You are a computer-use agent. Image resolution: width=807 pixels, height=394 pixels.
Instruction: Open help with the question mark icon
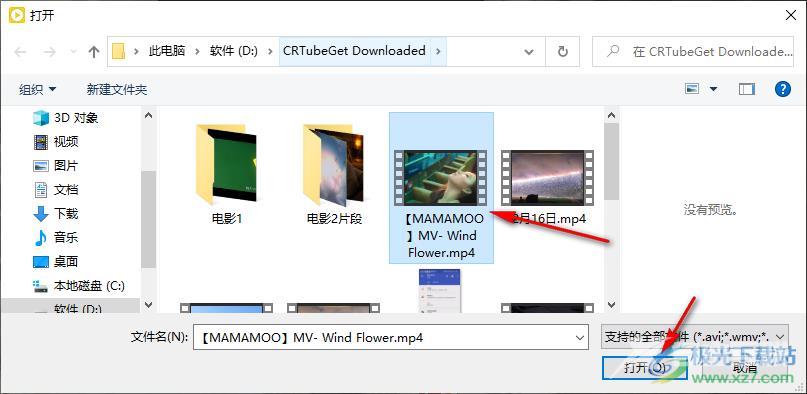(782, 89)
